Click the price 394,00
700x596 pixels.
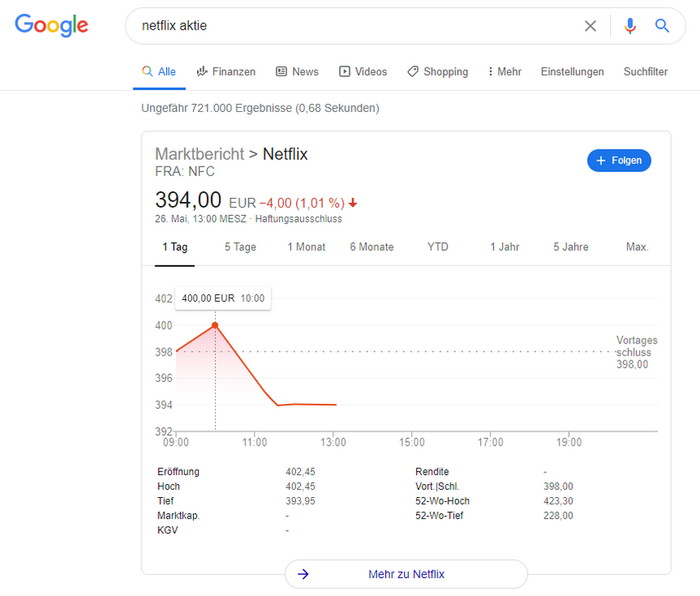click(x=188, y=200)
